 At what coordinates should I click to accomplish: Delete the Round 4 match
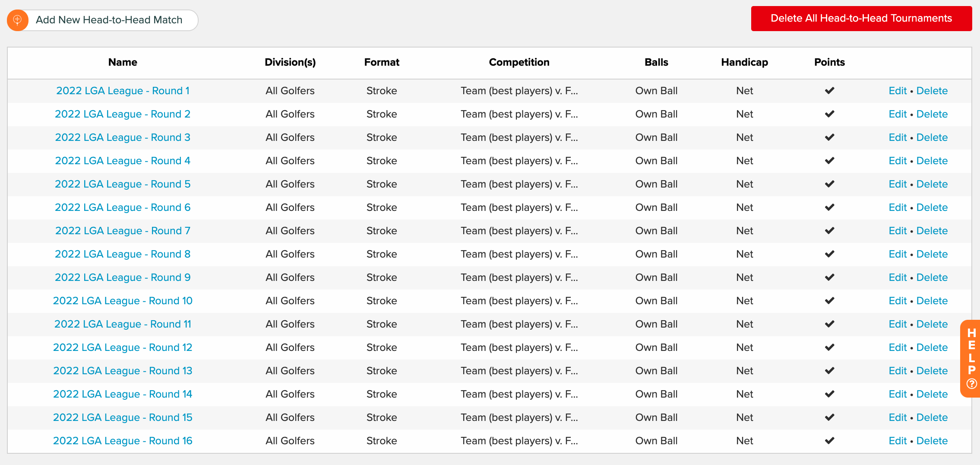click(x=932, y=161)
